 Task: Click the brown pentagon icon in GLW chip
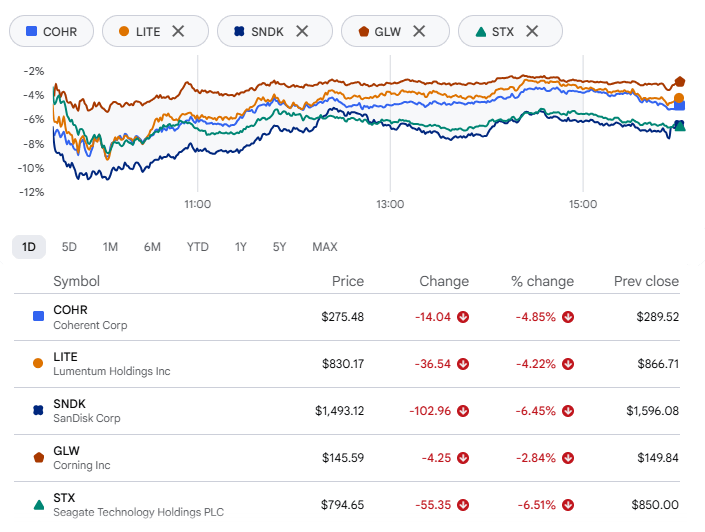point(363,31)
